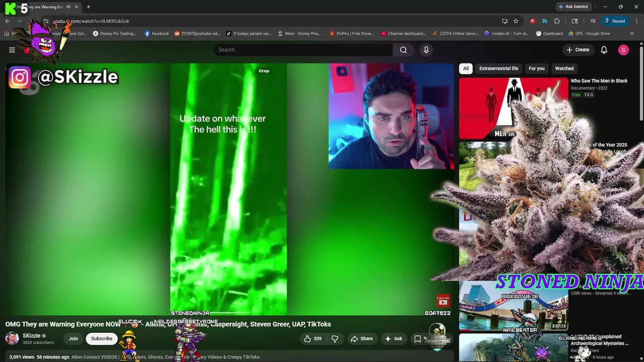Open the Main - Disney Pins bookmark
644x362 pixels.
(299, 34)
